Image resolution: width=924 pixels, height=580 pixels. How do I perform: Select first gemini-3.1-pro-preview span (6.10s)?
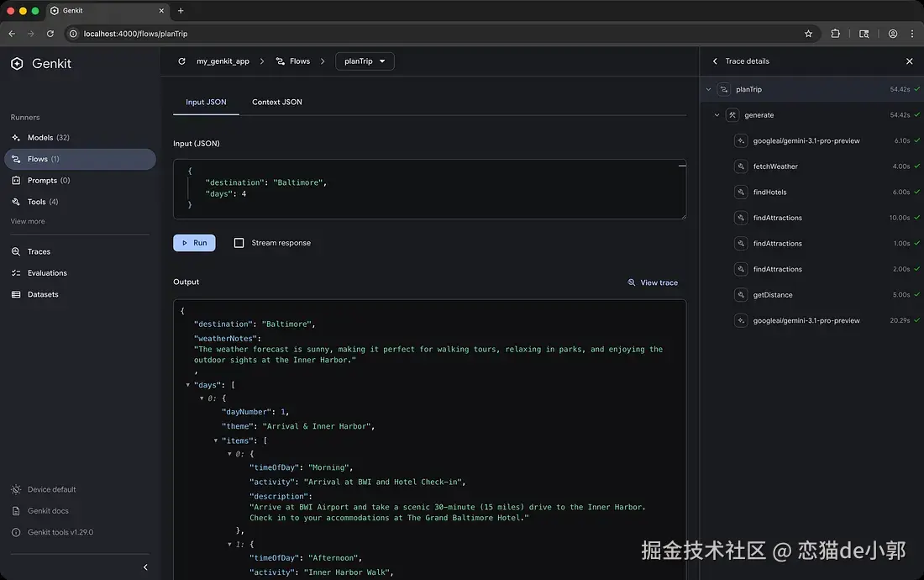812,141
